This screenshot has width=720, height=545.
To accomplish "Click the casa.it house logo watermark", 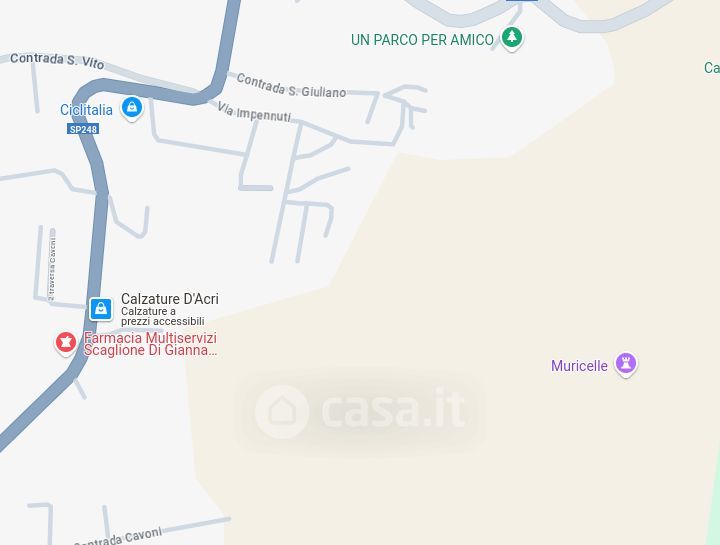I will pos(281,411).
